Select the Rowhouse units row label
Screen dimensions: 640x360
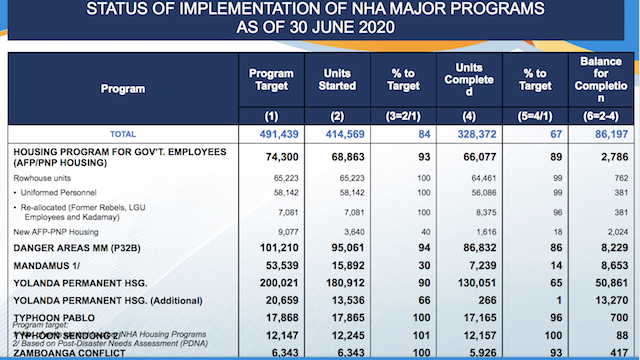(x=42, y=178)
